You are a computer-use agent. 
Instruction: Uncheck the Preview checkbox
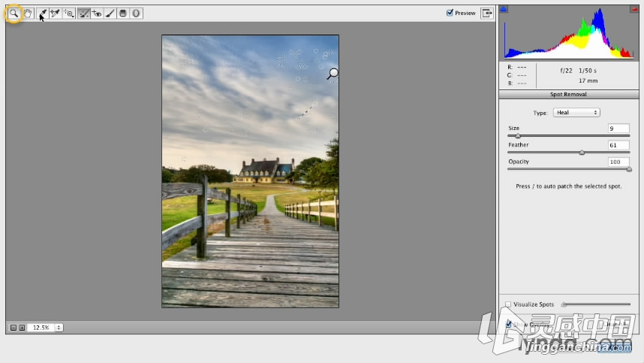(450, 13)
